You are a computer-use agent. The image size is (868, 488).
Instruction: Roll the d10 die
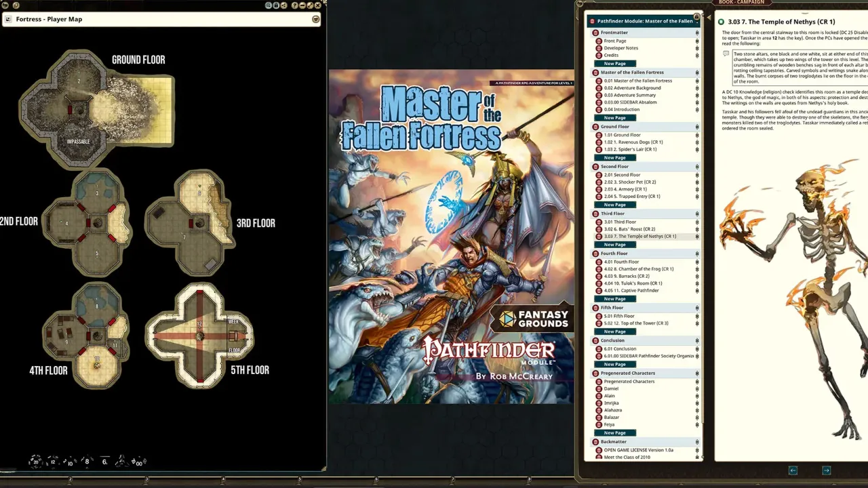click(70, 463)
